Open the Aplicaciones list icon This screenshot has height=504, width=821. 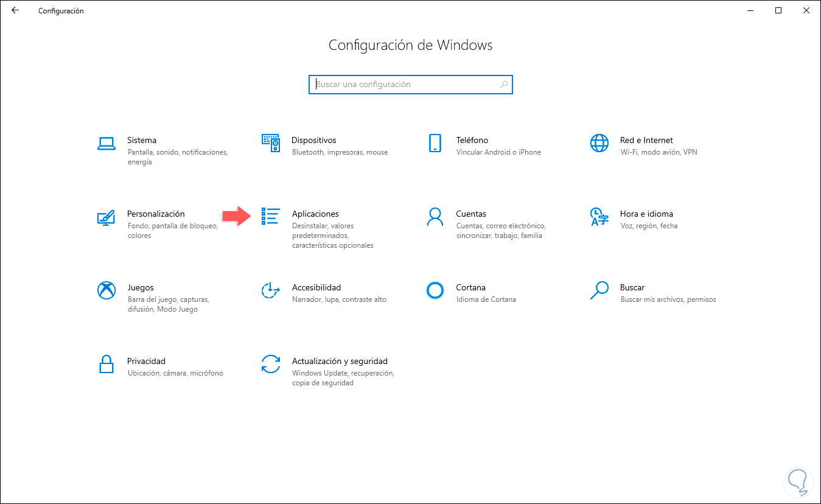click(270, 217)
